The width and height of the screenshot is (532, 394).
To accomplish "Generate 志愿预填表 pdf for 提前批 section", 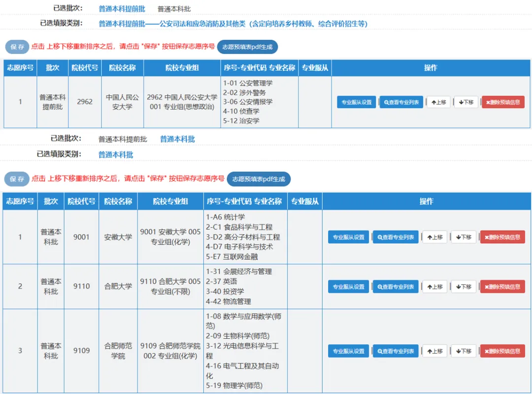I will (247, 47).
